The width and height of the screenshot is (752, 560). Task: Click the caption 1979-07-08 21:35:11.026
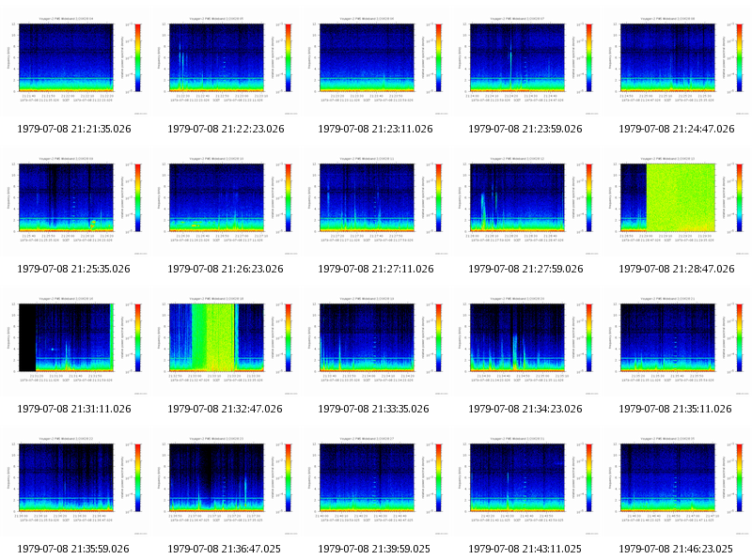(675, 409)
